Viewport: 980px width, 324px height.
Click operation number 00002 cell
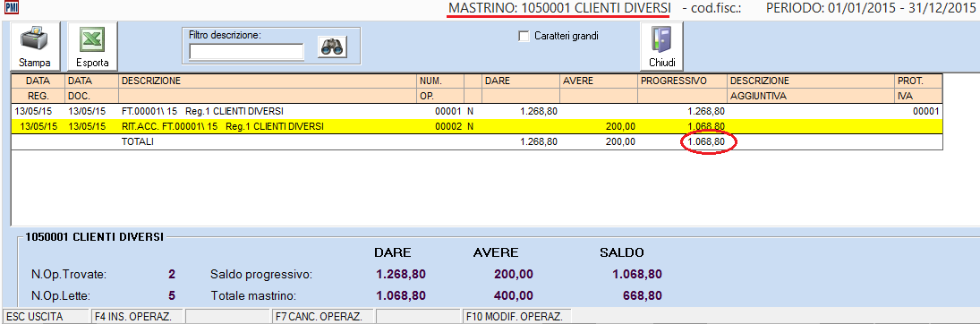click(448, 126)
